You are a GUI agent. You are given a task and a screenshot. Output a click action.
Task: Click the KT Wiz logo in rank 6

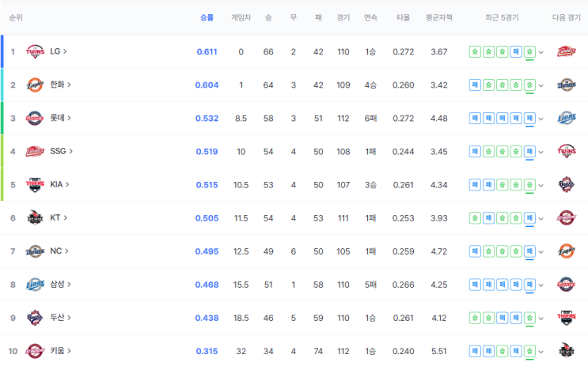[x=35, y=218]
